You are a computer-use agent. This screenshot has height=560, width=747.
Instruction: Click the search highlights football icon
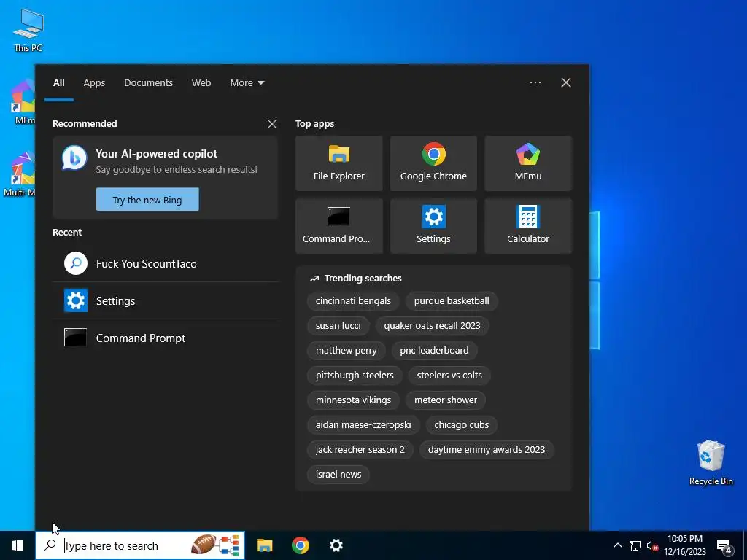pos(204,545)
